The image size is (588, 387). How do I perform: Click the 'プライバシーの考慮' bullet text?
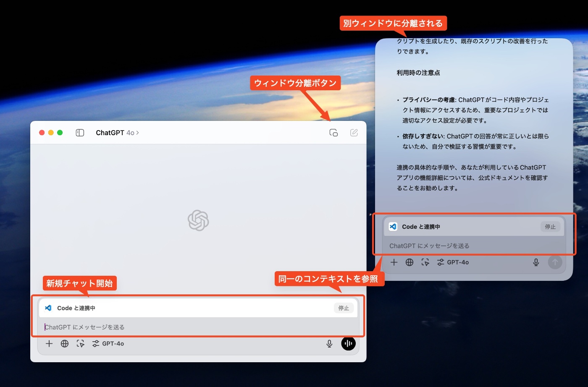(x=428, y=100)
